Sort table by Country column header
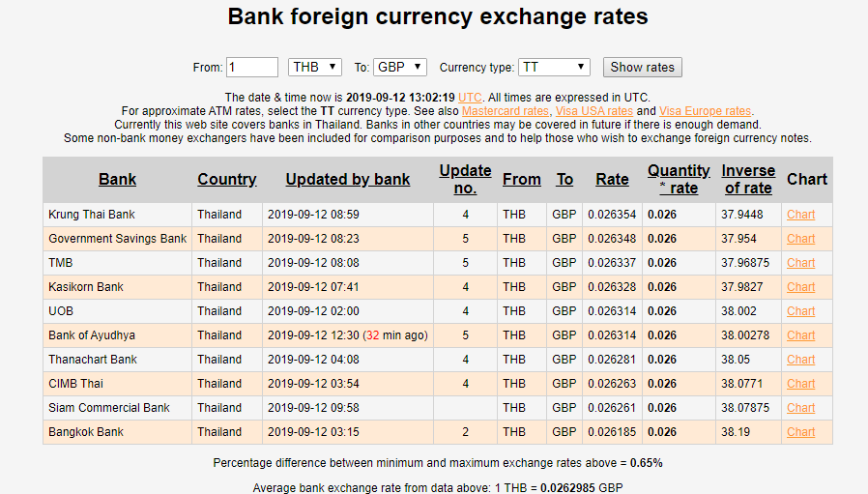Viewport: 868px width, 494px height. click(227, 180)
